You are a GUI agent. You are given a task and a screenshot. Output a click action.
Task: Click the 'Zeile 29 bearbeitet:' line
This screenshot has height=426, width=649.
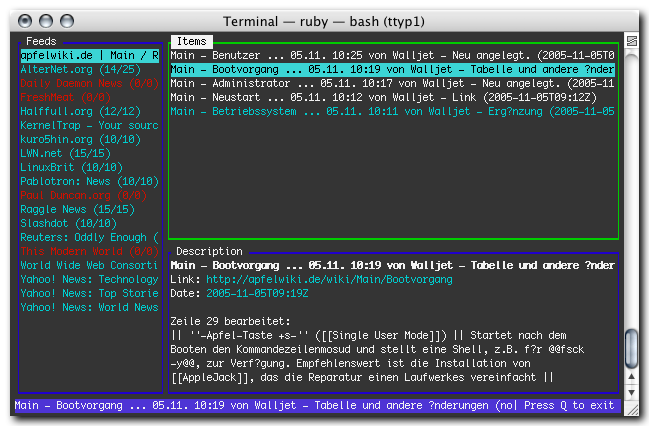[x=231, y=321]
